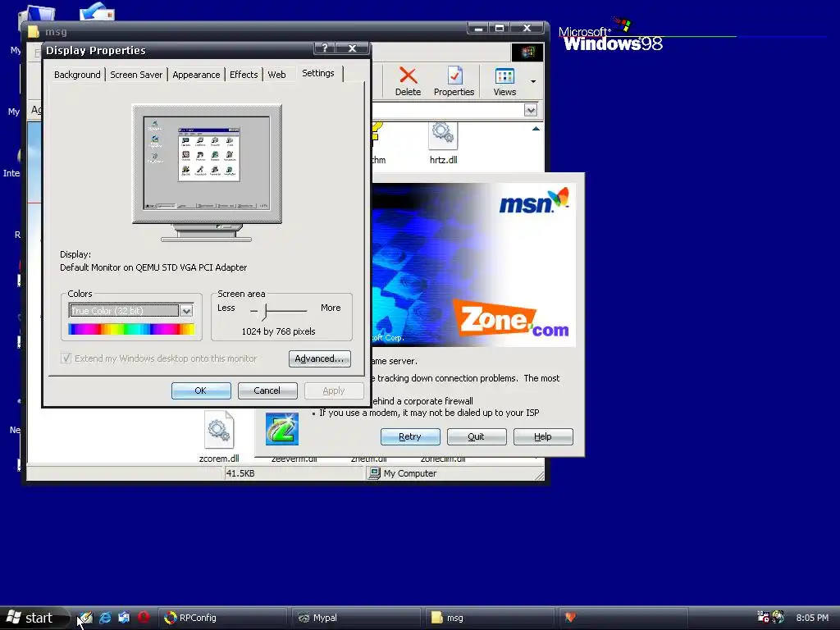Screen dimensions: 840x630
Task: Click the msg folder icon in title bar
Action: pos(34,32)
